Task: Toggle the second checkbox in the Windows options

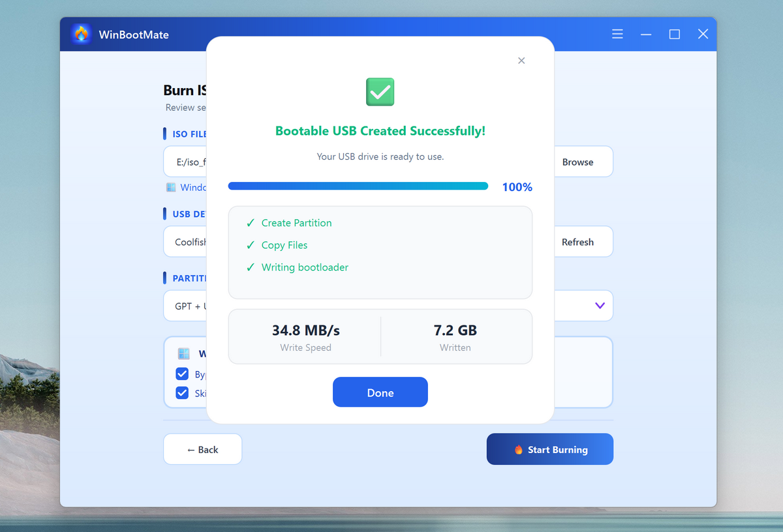Action: point(182,393)
